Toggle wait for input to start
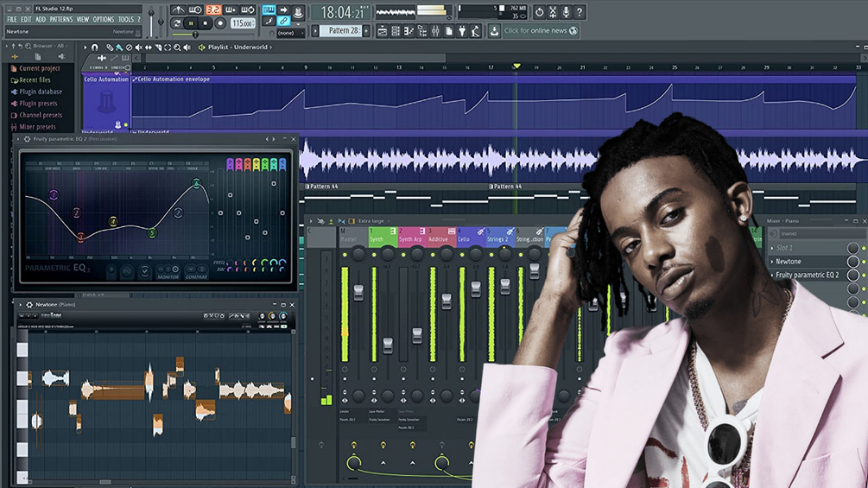 (195, 10)
